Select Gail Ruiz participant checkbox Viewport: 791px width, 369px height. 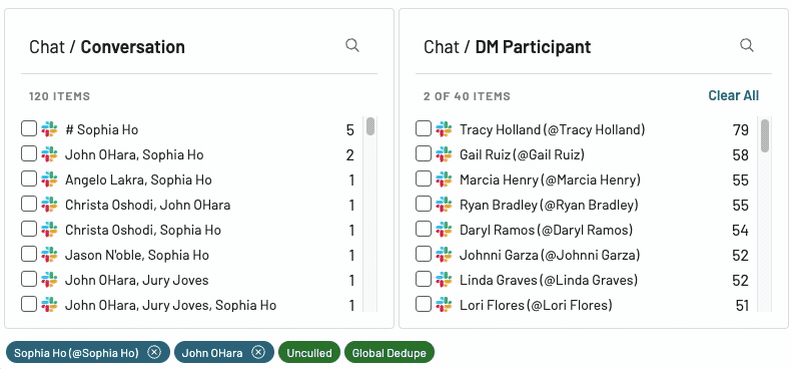(423, 153)
